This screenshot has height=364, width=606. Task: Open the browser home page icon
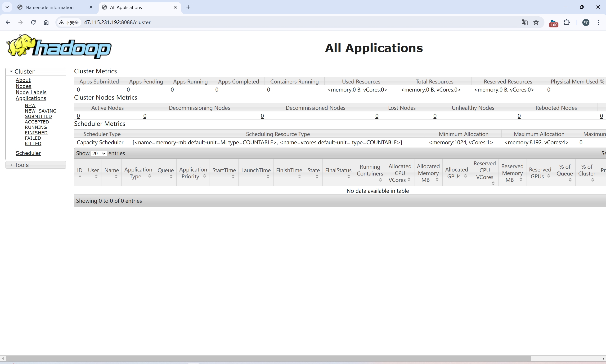(46, 22)
